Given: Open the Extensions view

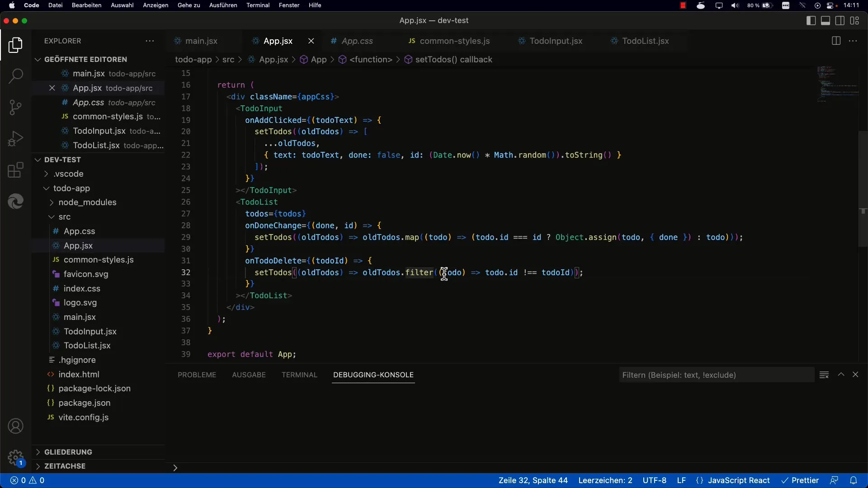Looking at the screenshot, I should 15,170.
